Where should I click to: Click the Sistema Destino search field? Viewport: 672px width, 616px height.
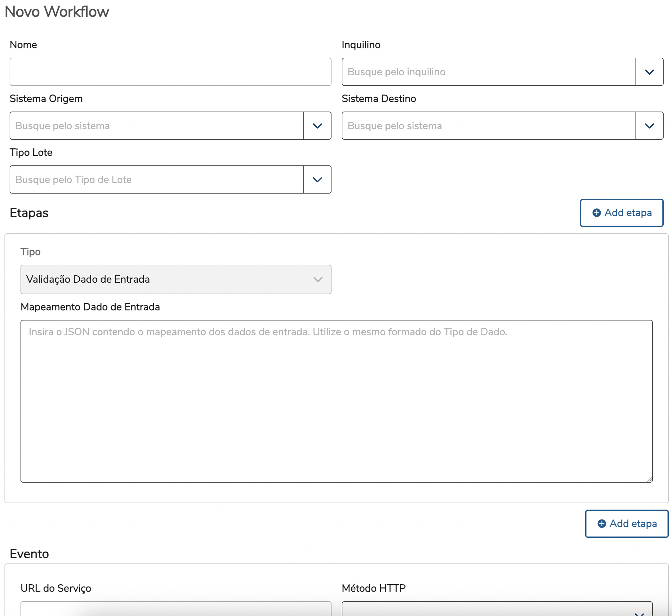488,126
